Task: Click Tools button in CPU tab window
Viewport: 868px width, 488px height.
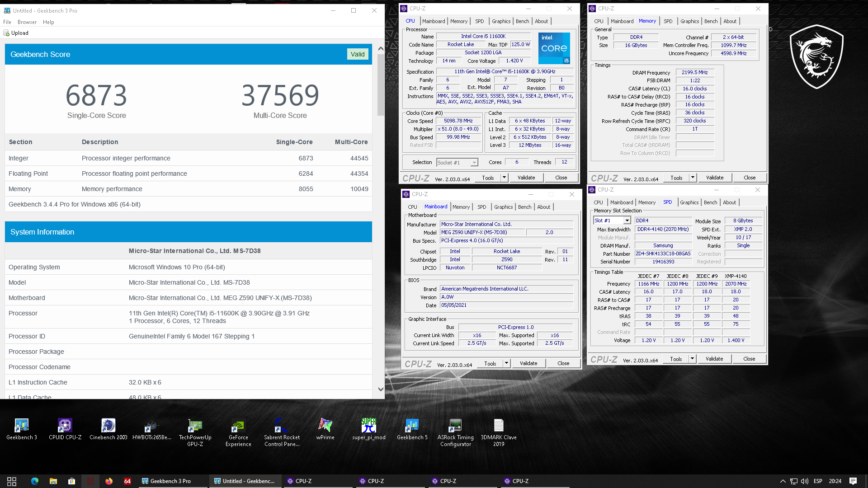Action: [x=488, y=178]
